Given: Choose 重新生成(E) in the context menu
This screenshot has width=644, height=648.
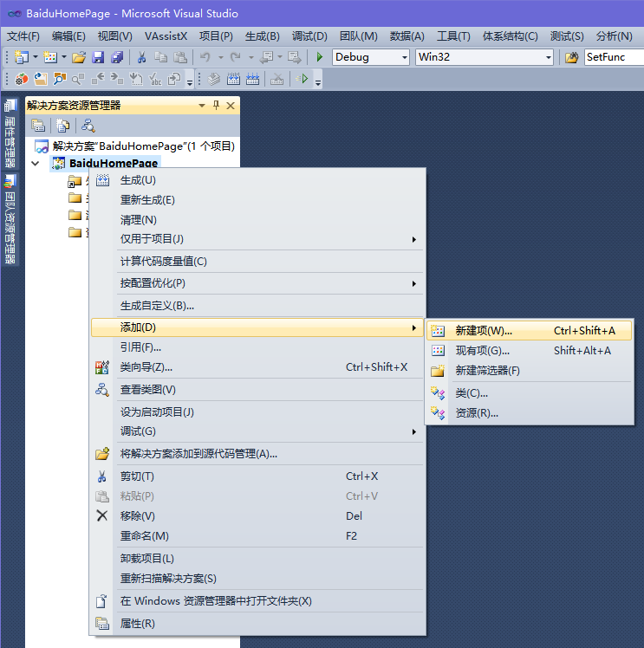Looking at the screenshot, I should [258, 200].
